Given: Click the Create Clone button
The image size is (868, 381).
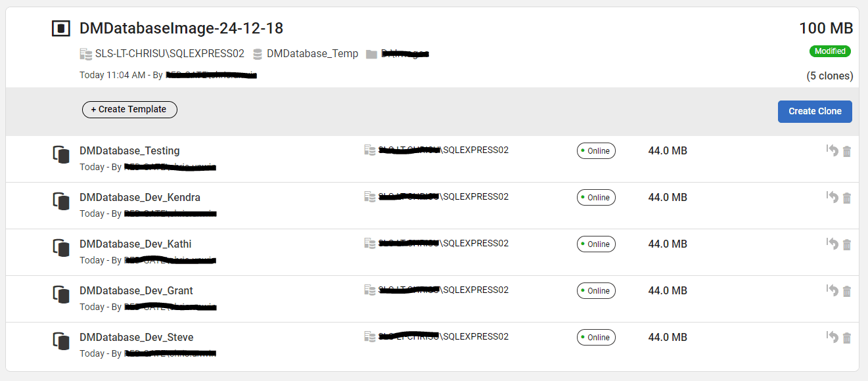Looking at the screenshot, I should tap(815, 111).
